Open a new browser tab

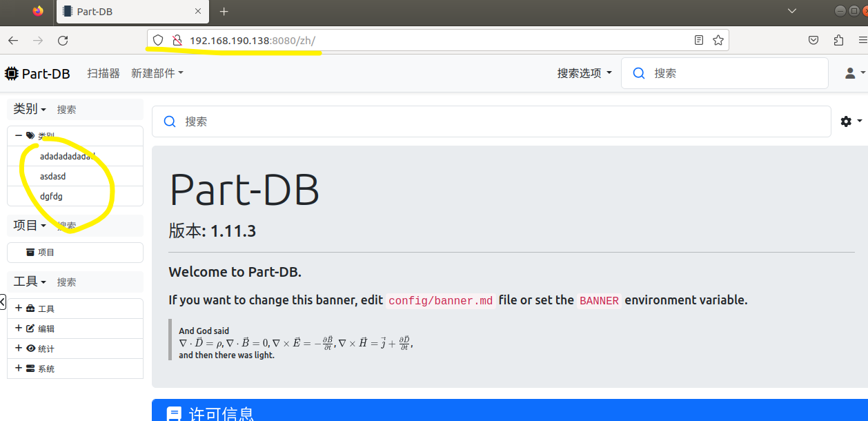(224, 11)
